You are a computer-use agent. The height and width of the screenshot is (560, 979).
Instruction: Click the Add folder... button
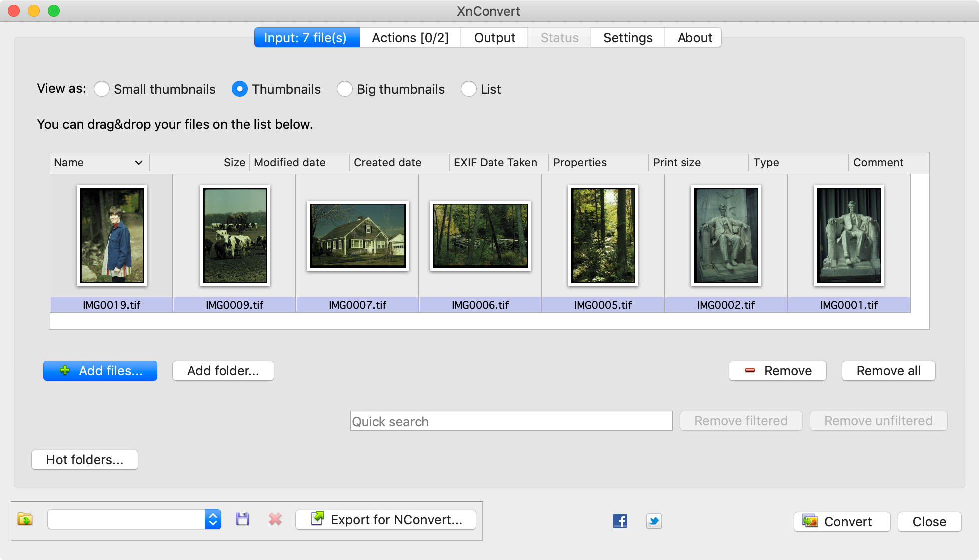223,371
